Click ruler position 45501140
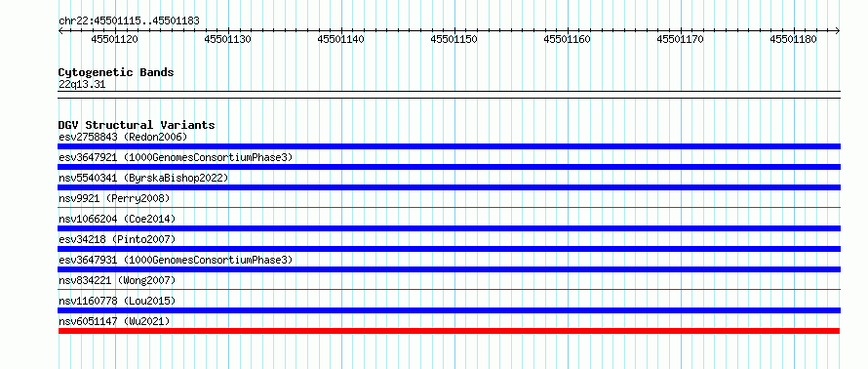The height and width of the screenshot is (369, 868). click(x=341, y=39)
